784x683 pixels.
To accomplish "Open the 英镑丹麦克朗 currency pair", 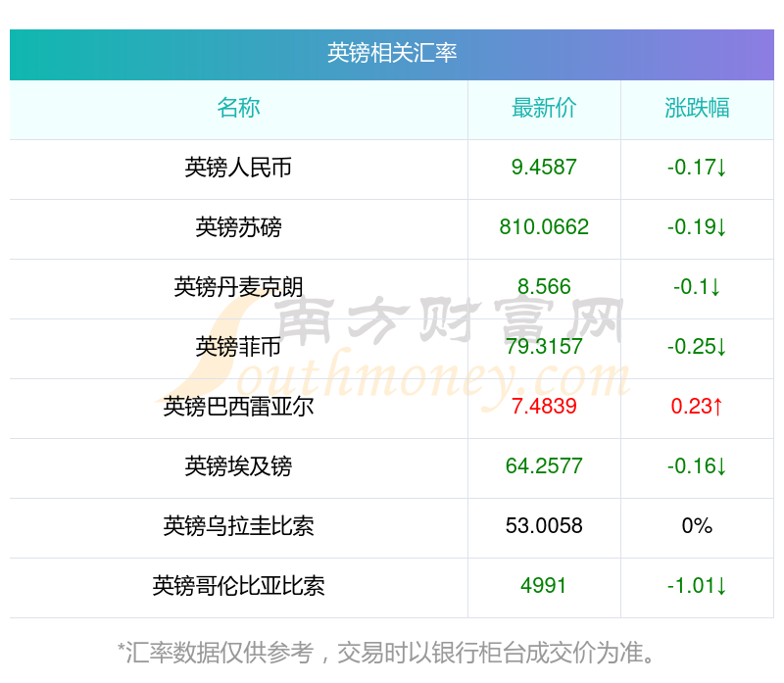I will click(238, 287).
